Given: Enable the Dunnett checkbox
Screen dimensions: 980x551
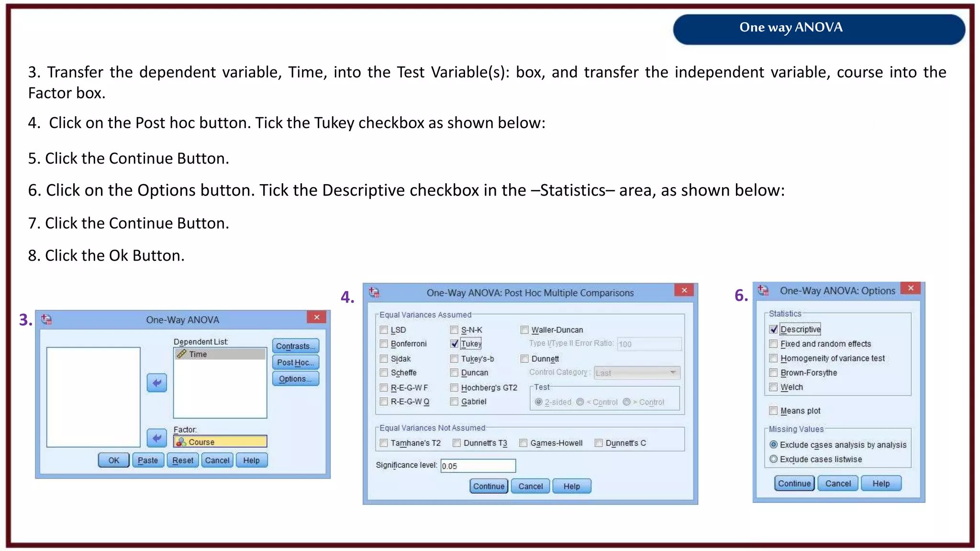Looking at the screenshot, I should pos(524,358).
